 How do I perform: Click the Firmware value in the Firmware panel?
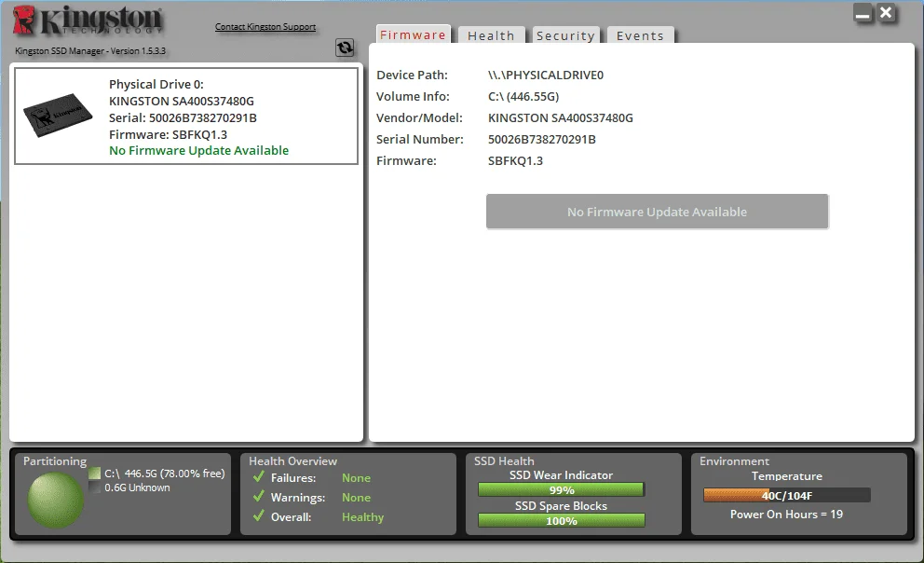click(x=515, y=160)
